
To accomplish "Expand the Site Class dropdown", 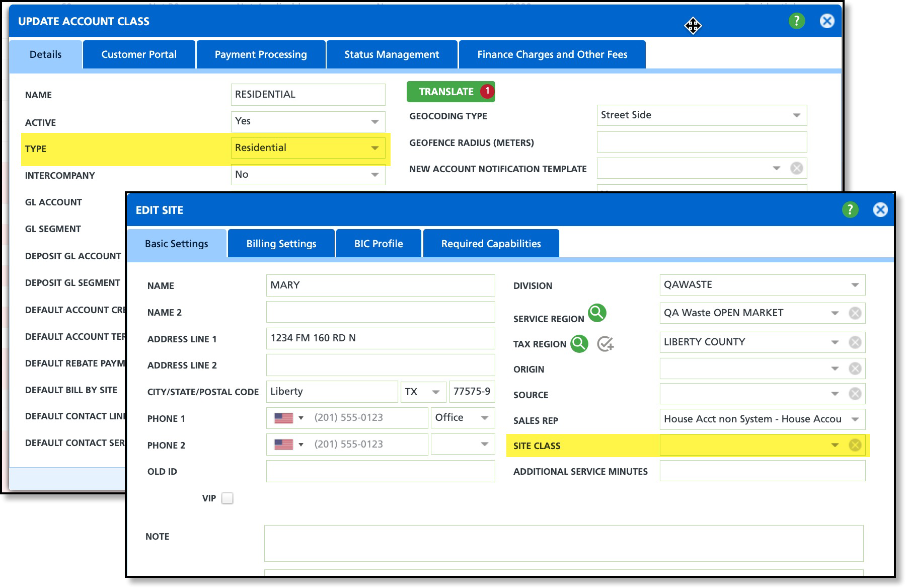I will 835,445.
